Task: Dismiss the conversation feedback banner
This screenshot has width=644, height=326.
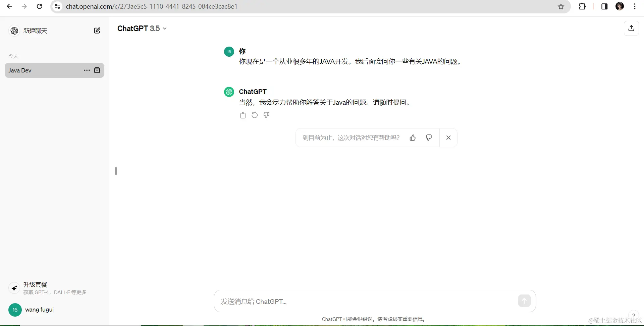Action: pos(448,138)
